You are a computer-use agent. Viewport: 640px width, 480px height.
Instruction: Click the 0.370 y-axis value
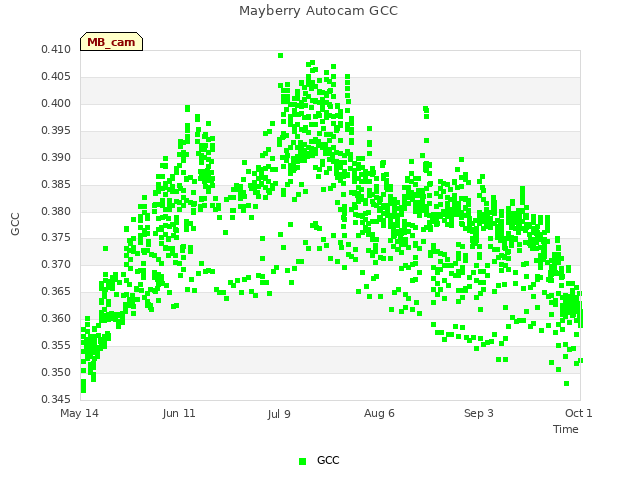tap(56, 264)
